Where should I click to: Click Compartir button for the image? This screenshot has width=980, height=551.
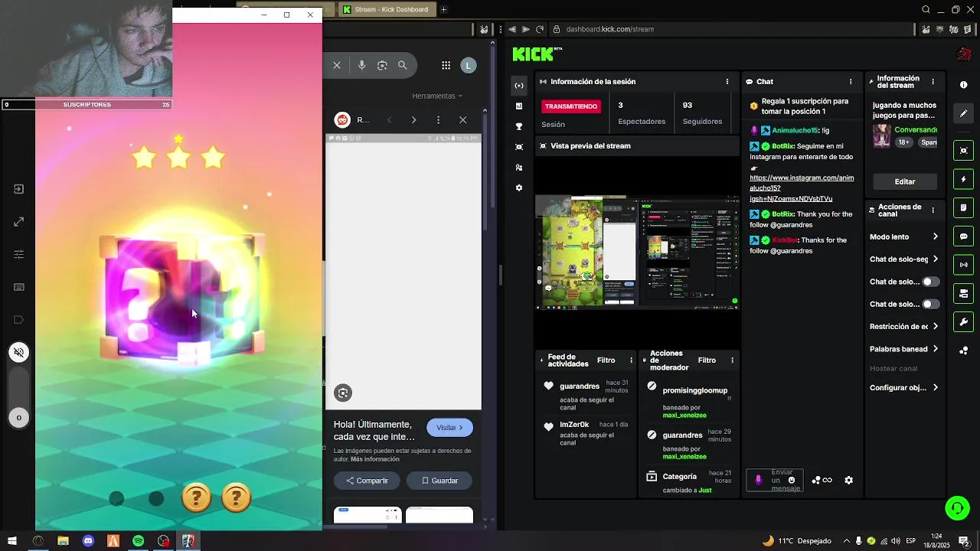point(367,481)
